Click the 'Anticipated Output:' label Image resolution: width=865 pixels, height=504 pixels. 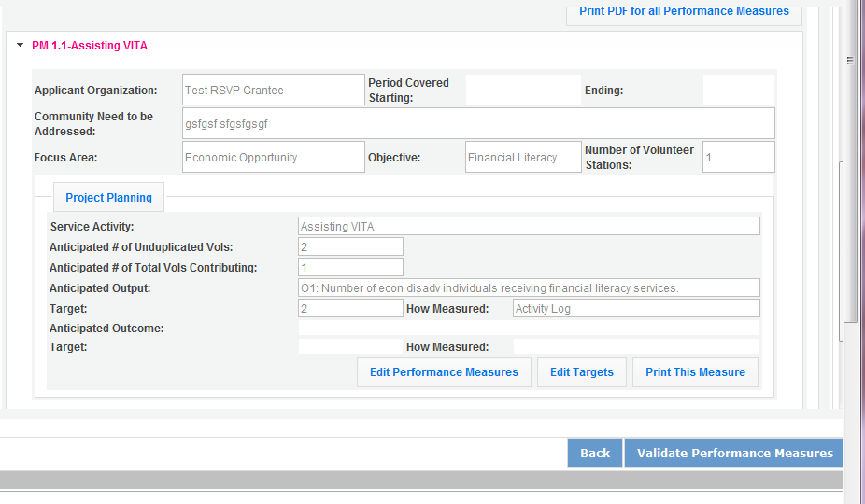pyautogui.click(x=100, y=287)
